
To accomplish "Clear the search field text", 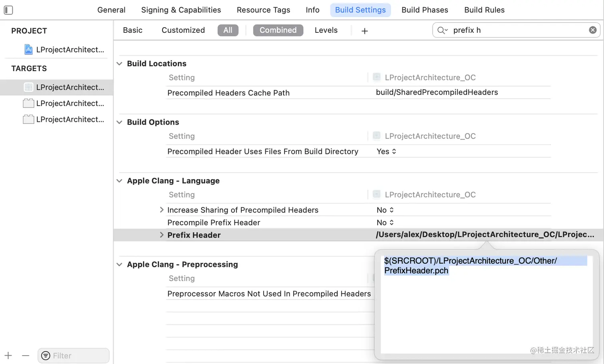I will pyautogui.click(x=593, y=30).
